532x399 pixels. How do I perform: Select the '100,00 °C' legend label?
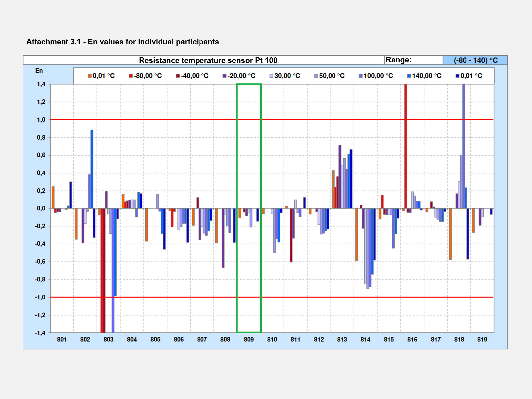378,76
